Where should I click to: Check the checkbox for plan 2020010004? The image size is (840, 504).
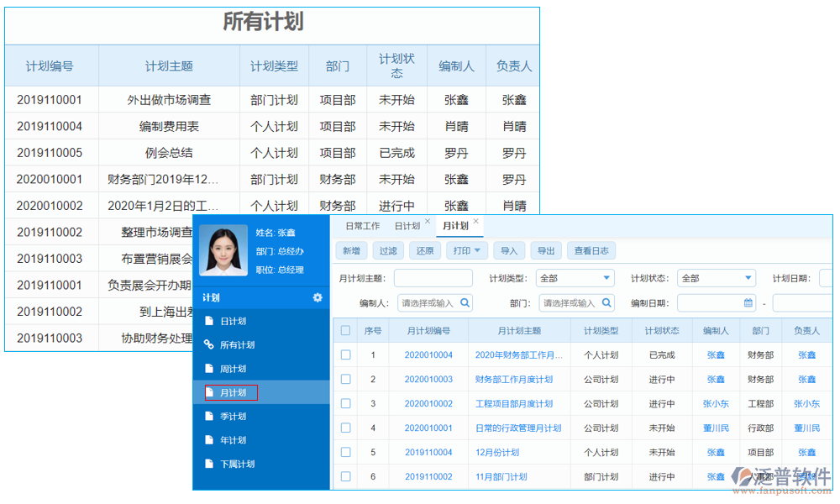click(345, 354)
